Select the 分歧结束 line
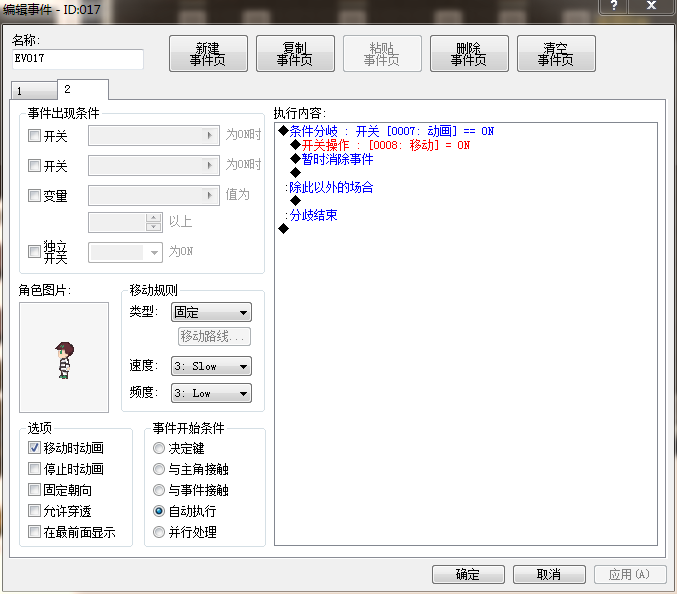The width and height of the screenshot is (677, 594). [x=313, y=215]
